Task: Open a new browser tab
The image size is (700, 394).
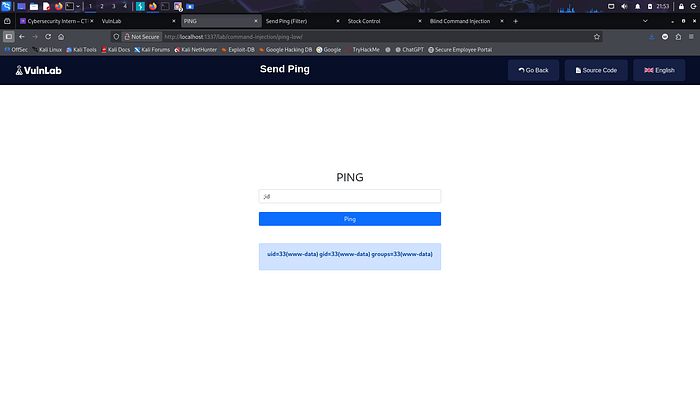Action: click(516, 21)
